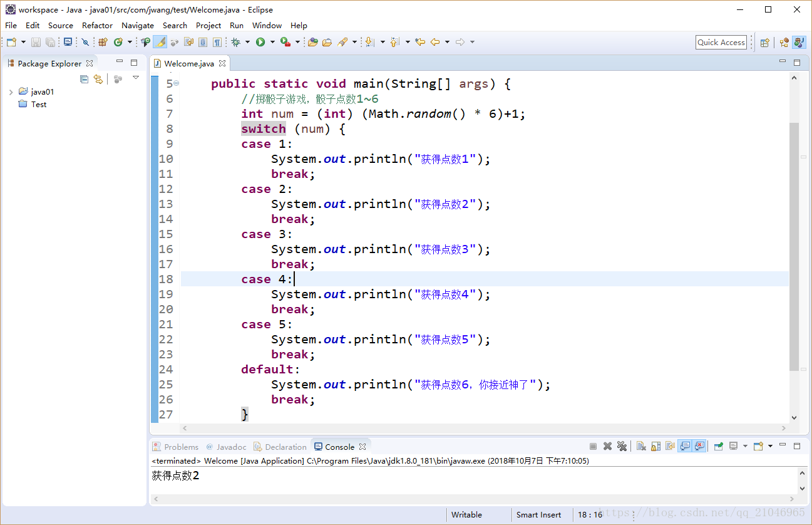Click the Quick Access search field
The width and height of the screenshot is (812, 525).
click(721, 42)
